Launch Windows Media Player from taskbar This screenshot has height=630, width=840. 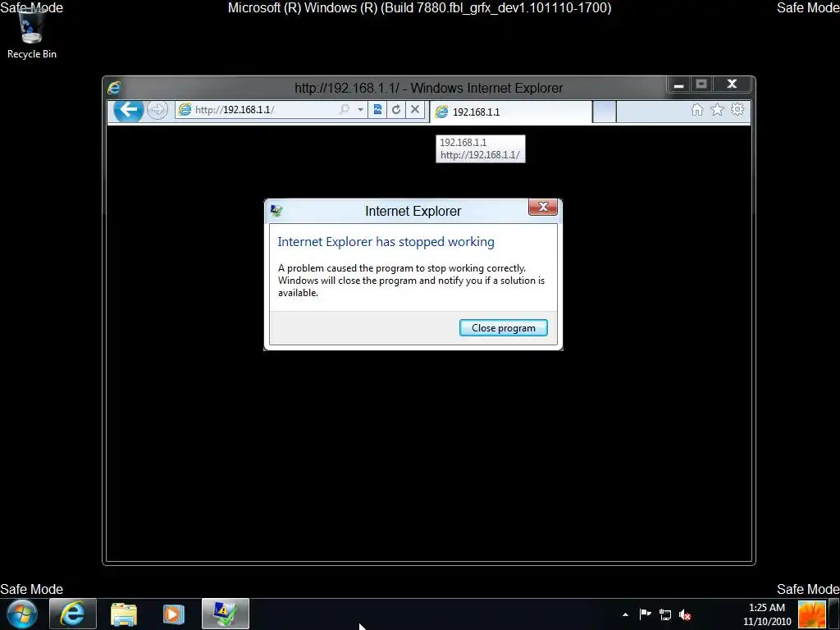tap(173, 614)
